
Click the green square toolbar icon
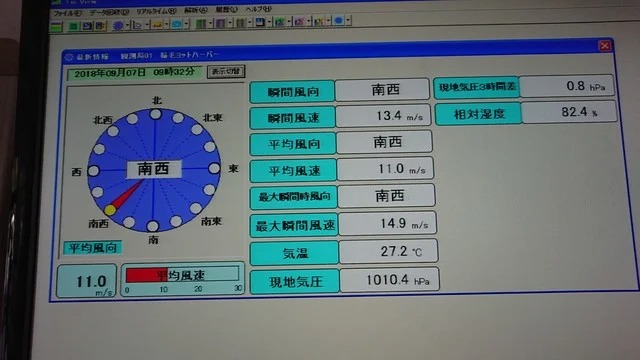coord(73,26)
